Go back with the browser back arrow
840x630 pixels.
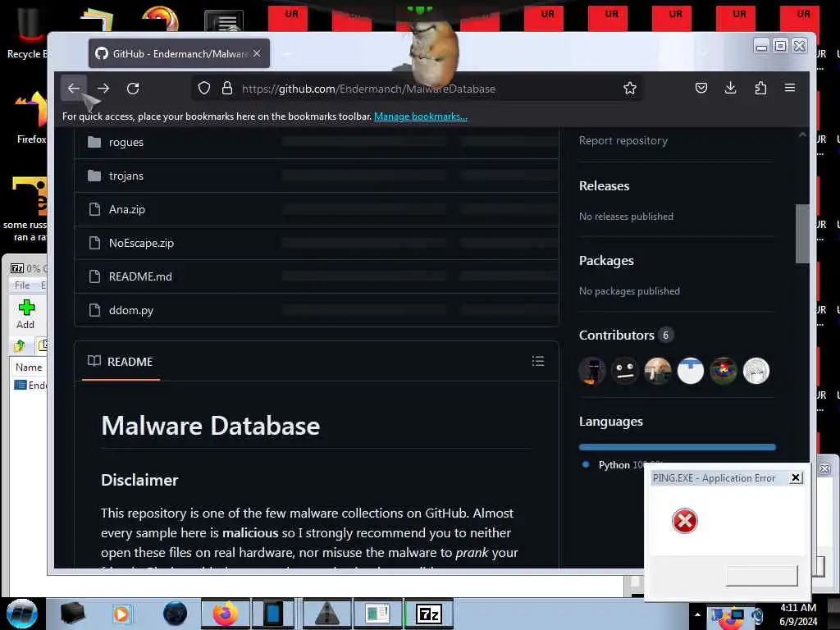[73, 89]
